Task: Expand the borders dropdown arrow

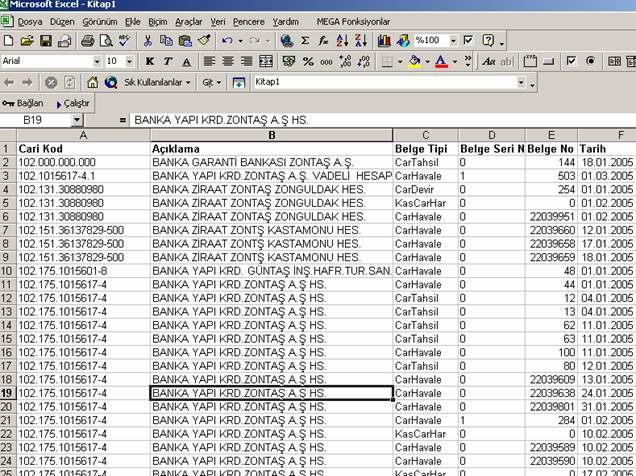Action: (x=400, y=62)
